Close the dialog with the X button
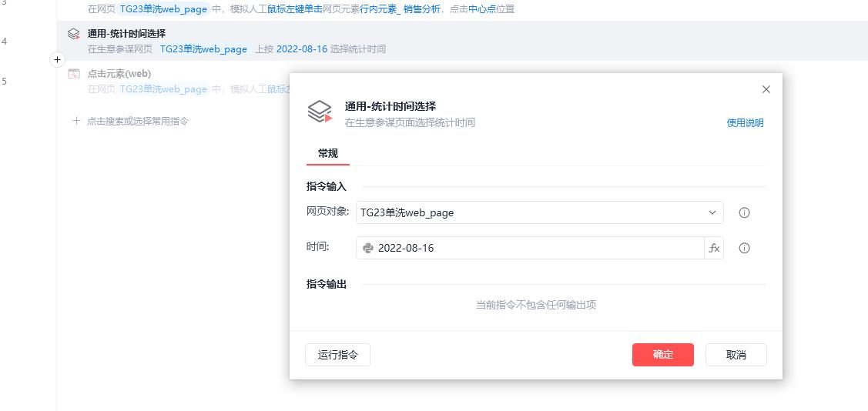868x411 pixels. pos(766,89)
